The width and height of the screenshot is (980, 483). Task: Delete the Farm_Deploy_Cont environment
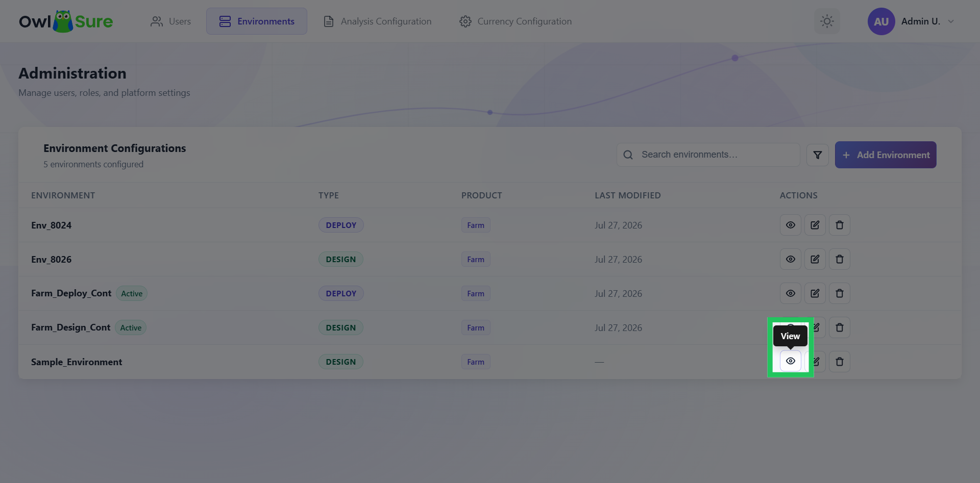839,293
